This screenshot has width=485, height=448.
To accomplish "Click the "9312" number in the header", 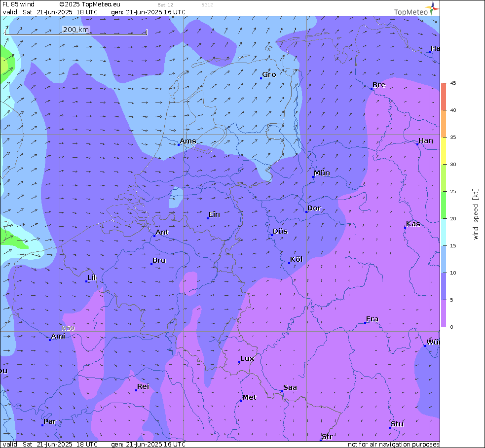I will [207, 4].
